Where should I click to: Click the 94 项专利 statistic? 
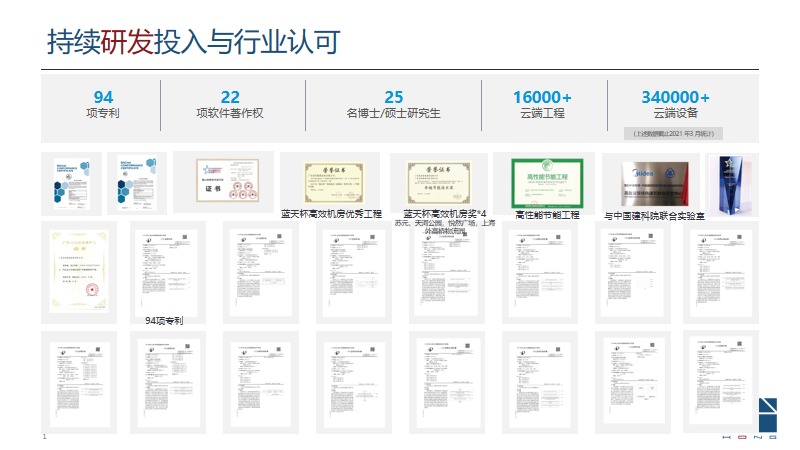103,105
